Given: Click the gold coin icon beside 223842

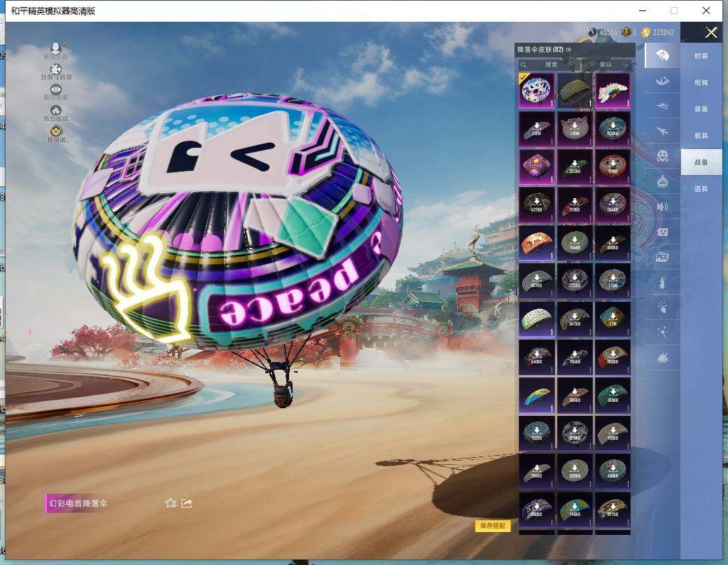Looking at the screenshot, I should tap(646, 32).
